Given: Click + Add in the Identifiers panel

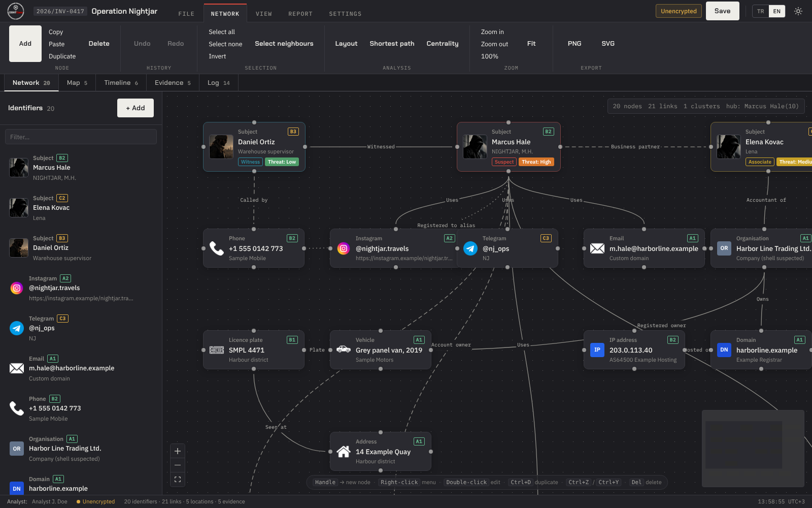Looking at the screenshot, I should (x=136, y=108).
